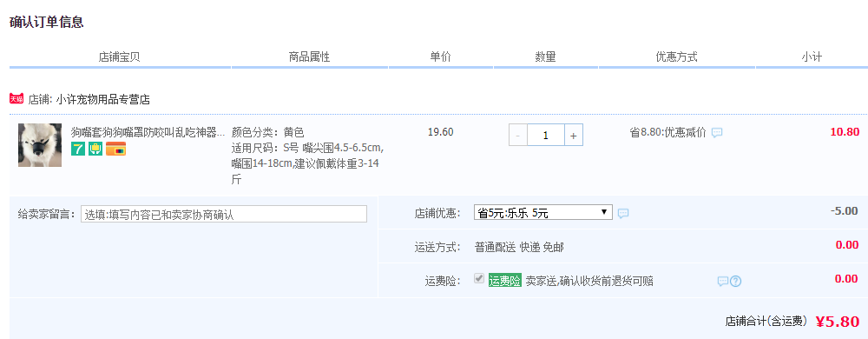Viewport: 868px width, 339px height.
Task: Click the quantity input field showing 1
Action: (546, 135)
